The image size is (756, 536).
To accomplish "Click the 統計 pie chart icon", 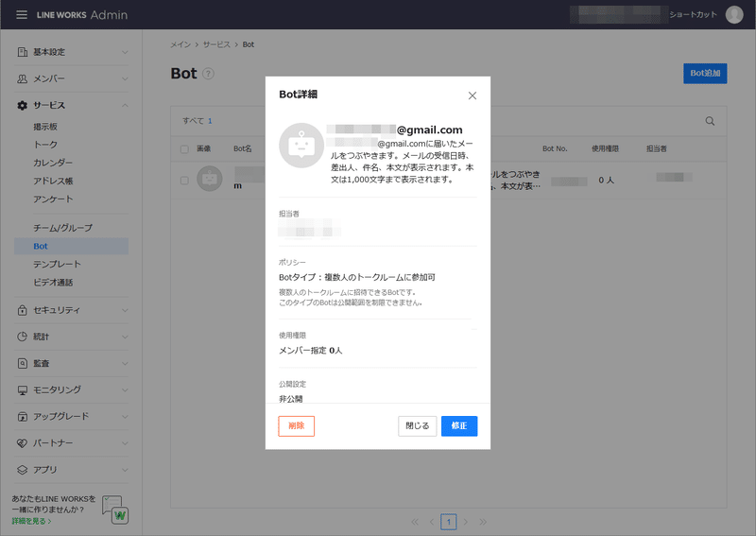I will pyautogui.click(x=22, y=337).
